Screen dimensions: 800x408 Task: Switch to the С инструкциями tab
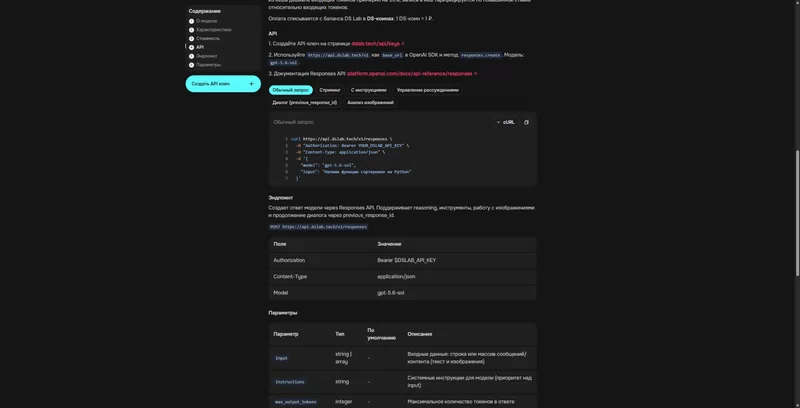[369, 90]
